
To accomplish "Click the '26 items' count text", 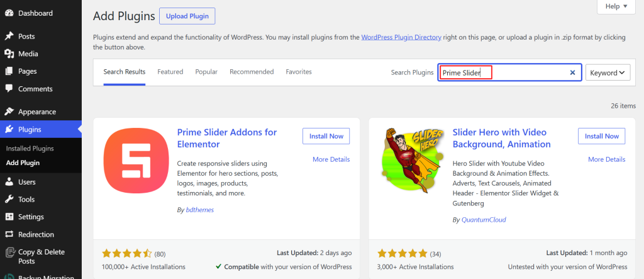I will click(623, 106).
